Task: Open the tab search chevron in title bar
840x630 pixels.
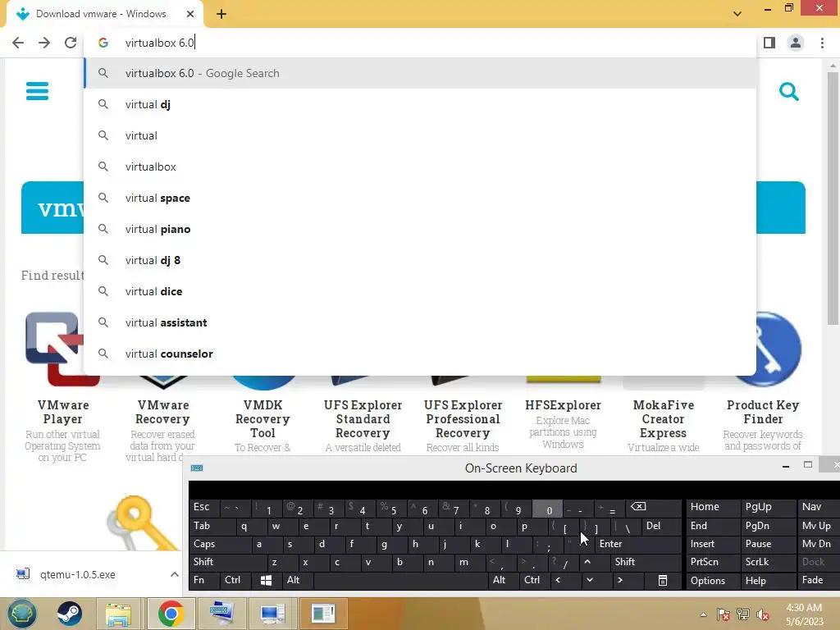Action: (x=737, y=14)
